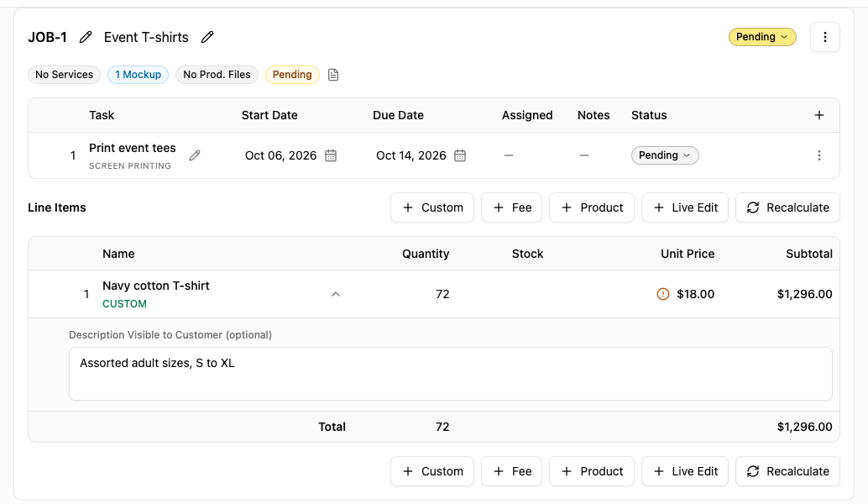Add a Product from top toolbar
Image resolution: width=868 pixels, height=504 pixels.
click(x=592, y=207)
